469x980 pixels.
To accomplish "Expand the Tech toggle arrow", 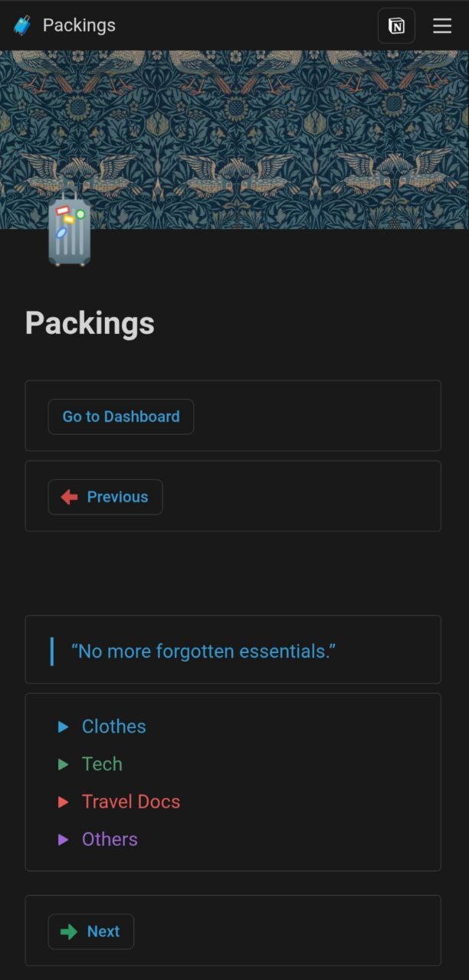I will [64, 764].
